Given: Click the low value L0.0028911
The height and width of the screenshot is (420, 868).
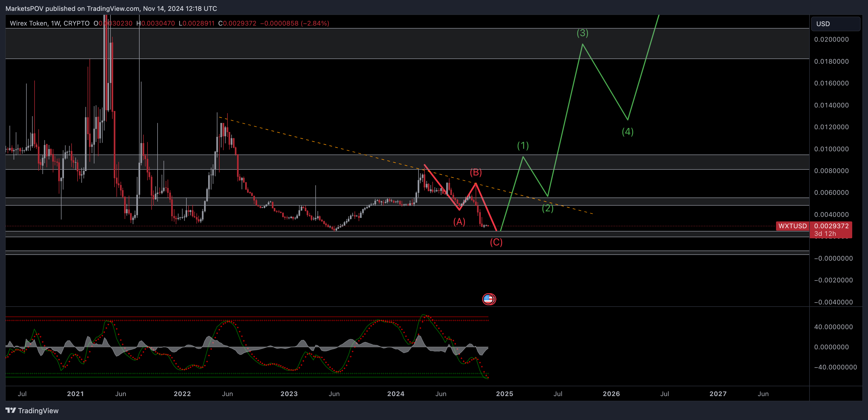Looking at the screenshot, I should pos(196,23).
